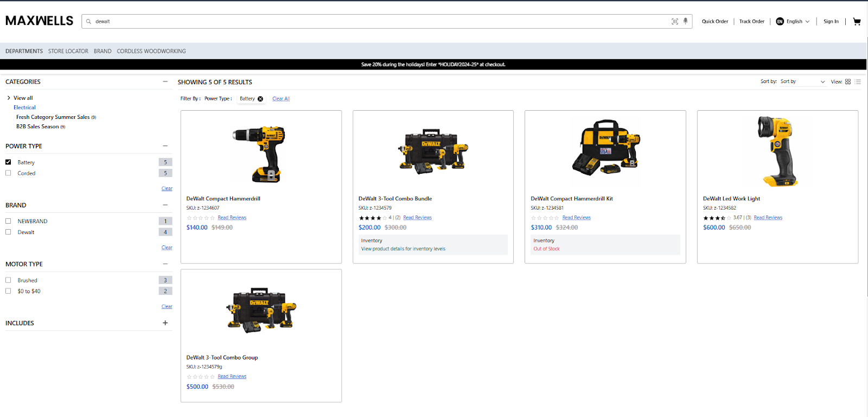This screenshot has height=417, width=868.
Task: Click star rating of Led Work Light
Action: click(717, 218)
